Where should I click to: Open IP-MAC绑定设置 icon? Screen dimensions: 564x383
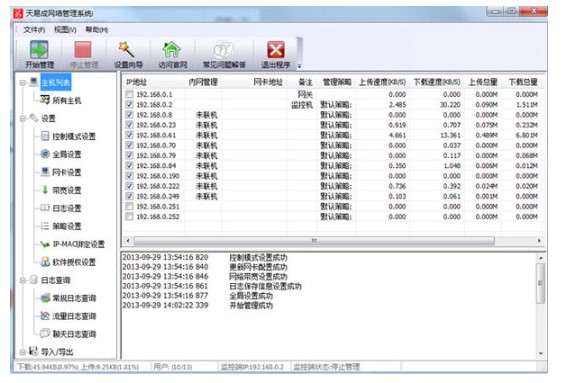click(x=45, y=244)
